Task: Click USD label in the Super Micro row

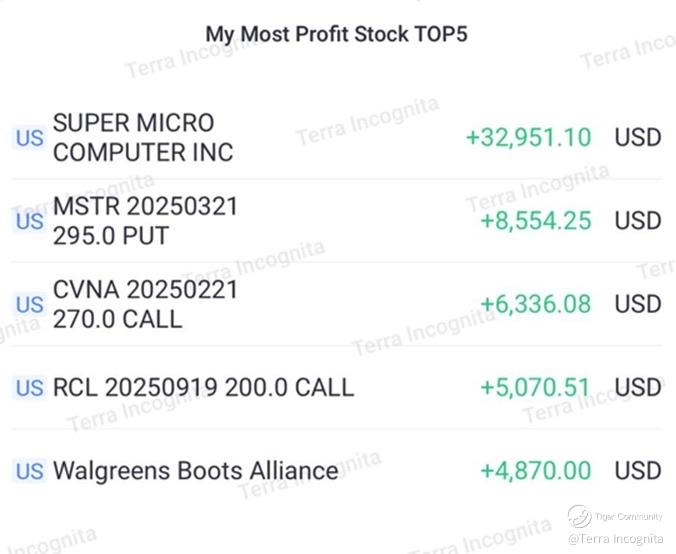Action: (638, 138)
